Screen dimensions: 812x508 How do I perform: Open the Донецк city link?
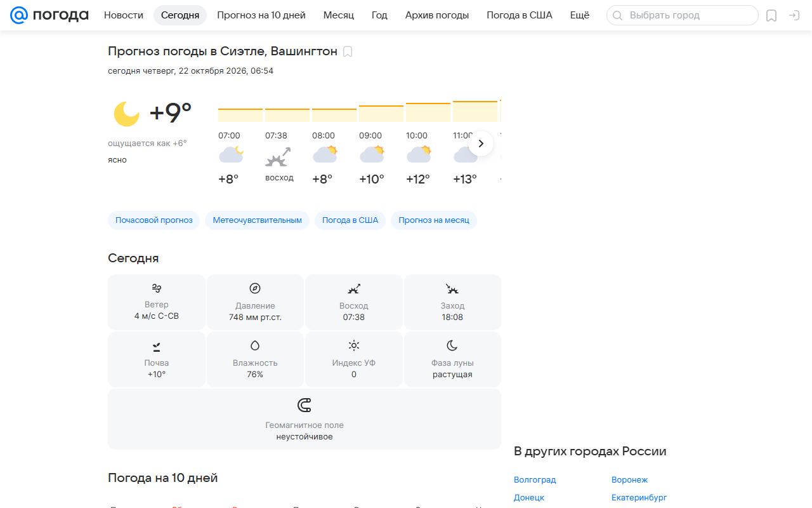tap(529, 498)
